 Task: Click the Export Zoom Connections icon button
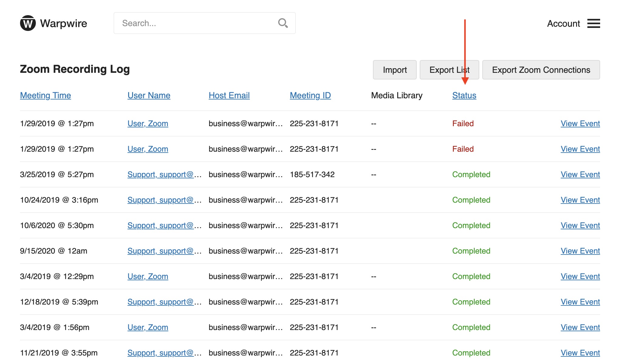[541, 70]
